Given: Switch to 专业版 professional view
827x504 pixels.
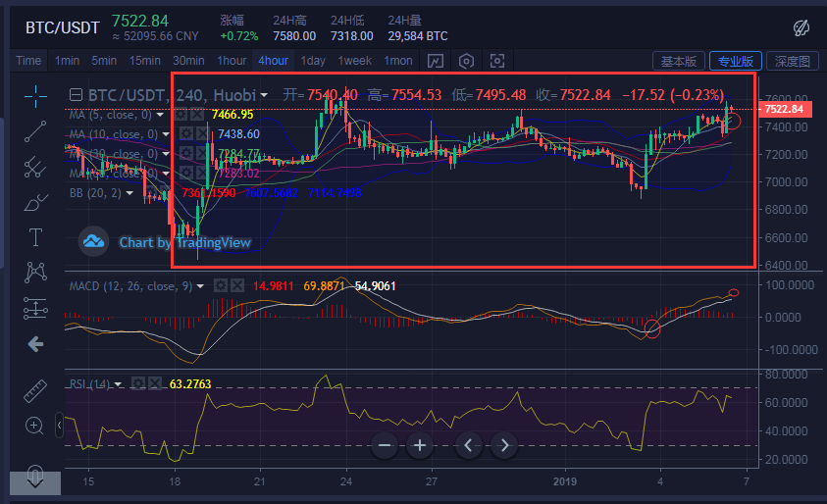Looking at the screenshot, I should 735,61.
